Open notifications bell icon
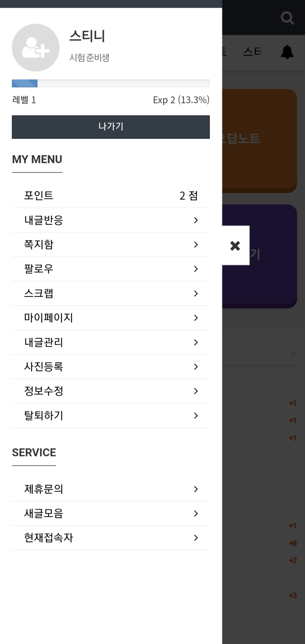This screenshot has height=644, width=305. coord(287,52)
